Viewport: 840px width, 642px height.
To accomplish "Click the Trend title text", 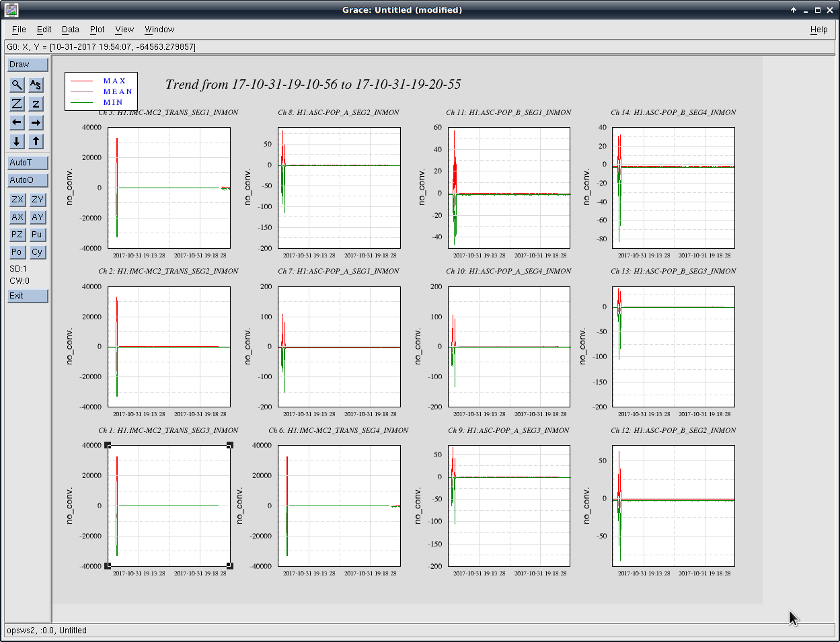I will (313, 84).
